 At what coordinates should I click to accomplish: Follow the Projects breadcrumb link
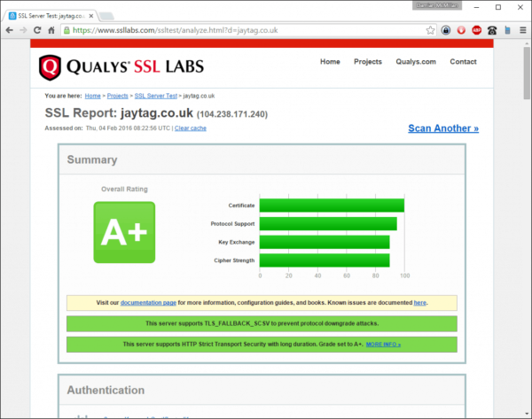click(117, 96)
